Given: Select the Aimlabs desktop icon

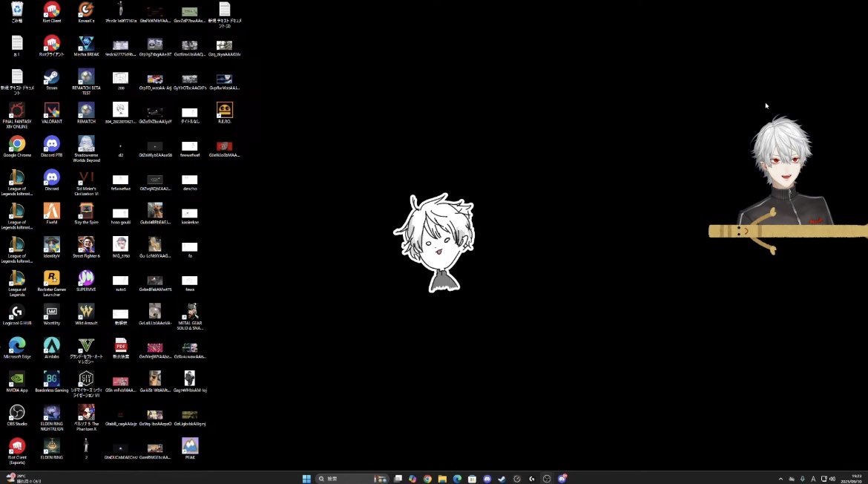Looking at the screenshot, I should 51,348.
